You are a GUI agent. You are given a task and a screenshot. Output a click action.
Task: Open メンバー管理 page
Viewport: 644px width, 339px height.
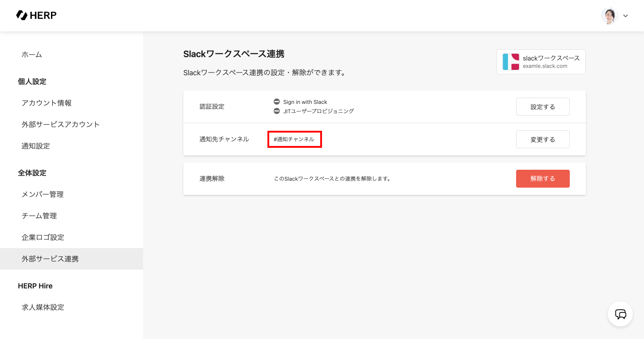pos(42,194)
